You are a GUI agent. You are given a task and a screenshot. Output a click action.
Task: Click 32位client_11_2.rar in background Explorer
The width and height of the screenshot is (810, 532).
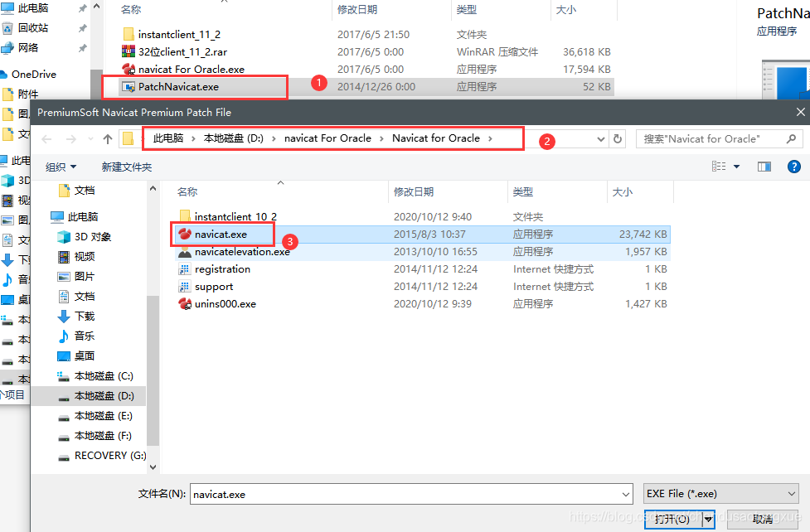pyautogui.click(x=182, y=51)
